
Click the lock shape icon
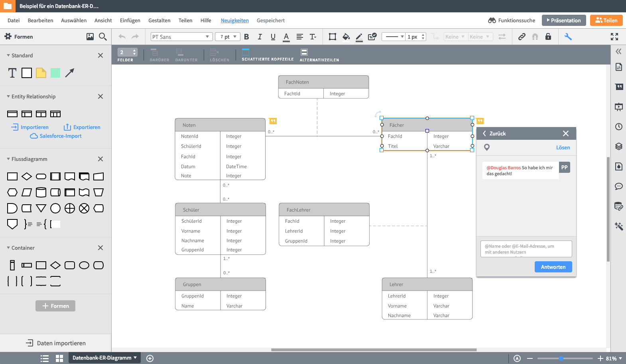click(548, 37)
